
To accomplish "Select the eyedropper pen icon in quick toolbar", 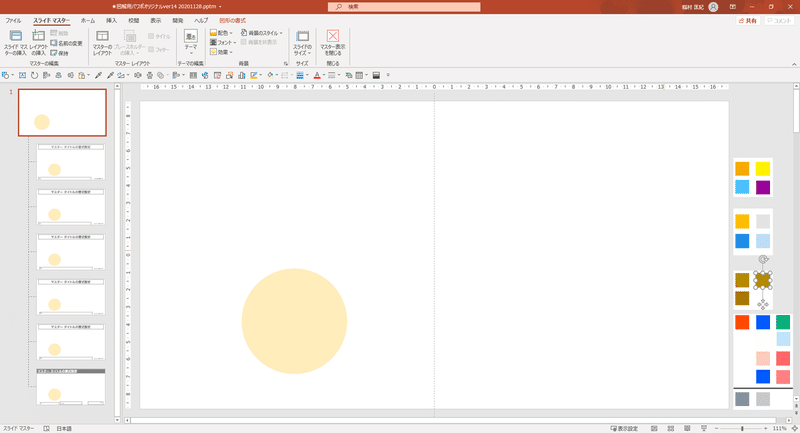I will tap(98, 75).
